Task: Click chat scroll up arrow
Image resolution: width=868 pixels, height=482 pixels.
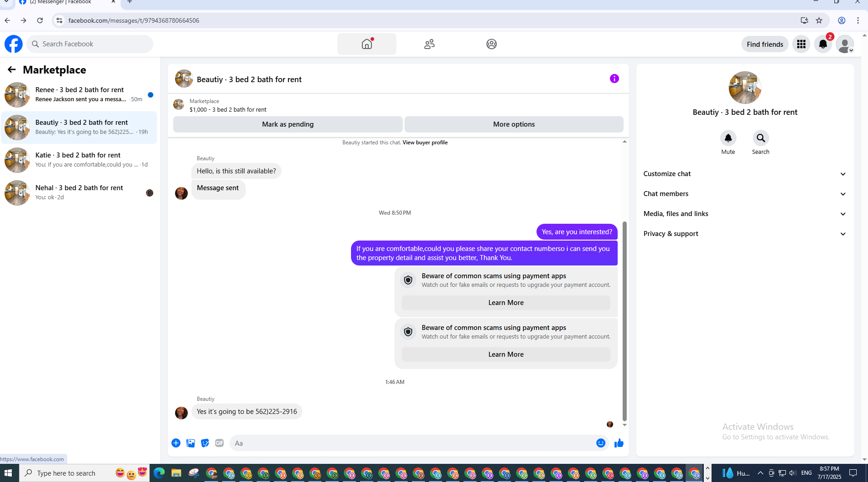Action: pos(624,142)
